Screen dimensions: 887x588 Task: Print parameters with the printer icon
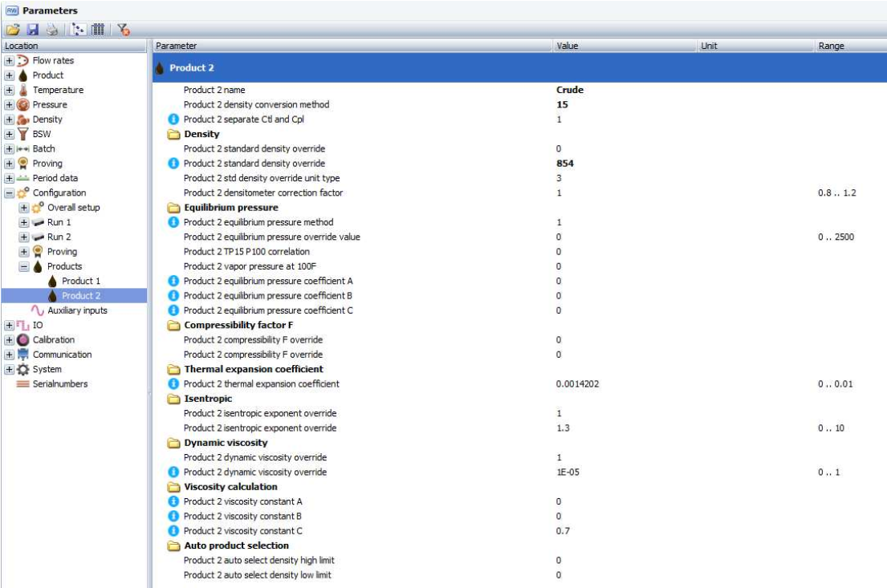click(x=52, y=30)
